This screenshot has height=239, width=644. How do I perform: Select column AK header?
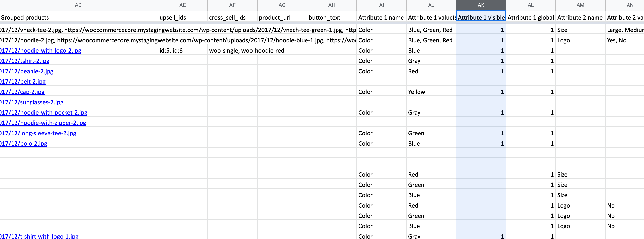[481, 5]
